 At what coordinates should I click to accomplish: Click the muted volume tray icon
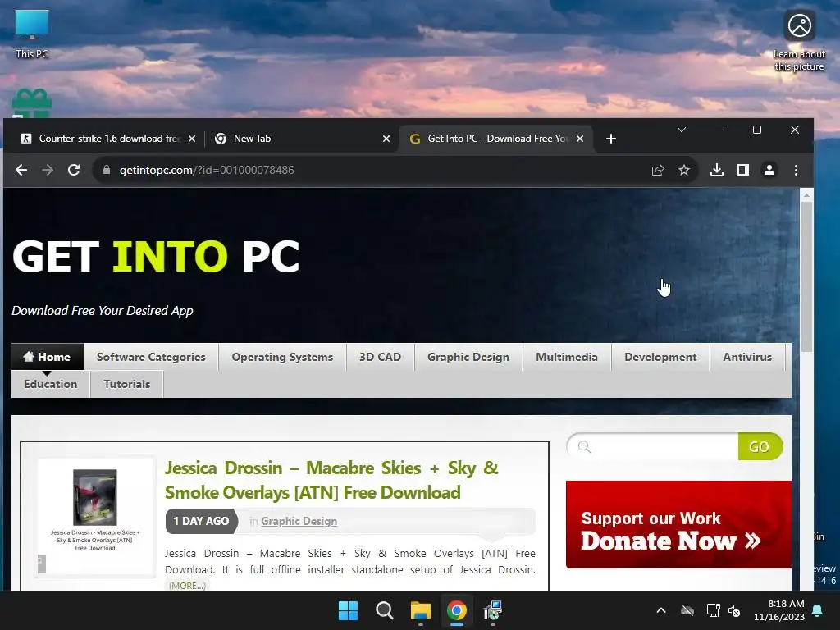coord(734,610)
